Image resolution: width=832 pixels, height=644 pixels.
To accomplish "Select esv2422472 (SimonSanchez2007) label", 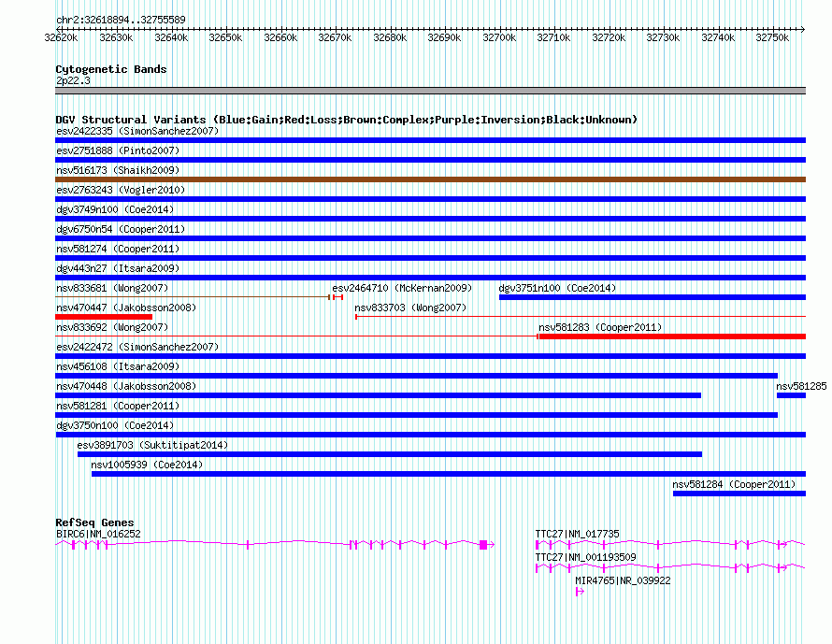I will (137, 347).
